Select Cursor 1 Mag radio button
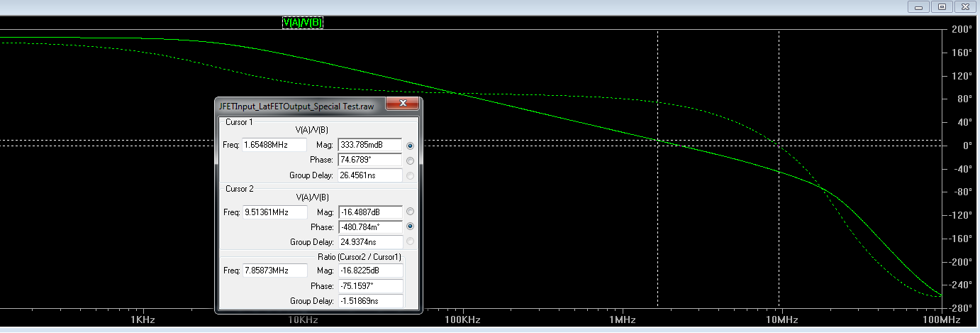The height and width of the screenshot is (333, 980). click(410, 146)
